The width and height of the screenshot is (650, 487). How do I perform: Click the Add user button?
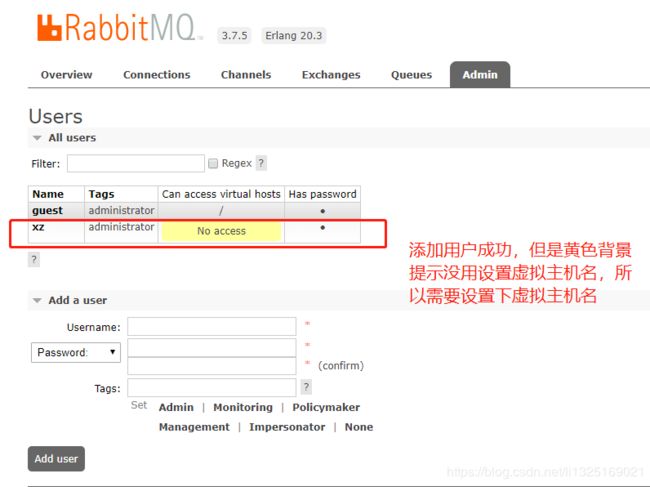click(x=56, y=459)
